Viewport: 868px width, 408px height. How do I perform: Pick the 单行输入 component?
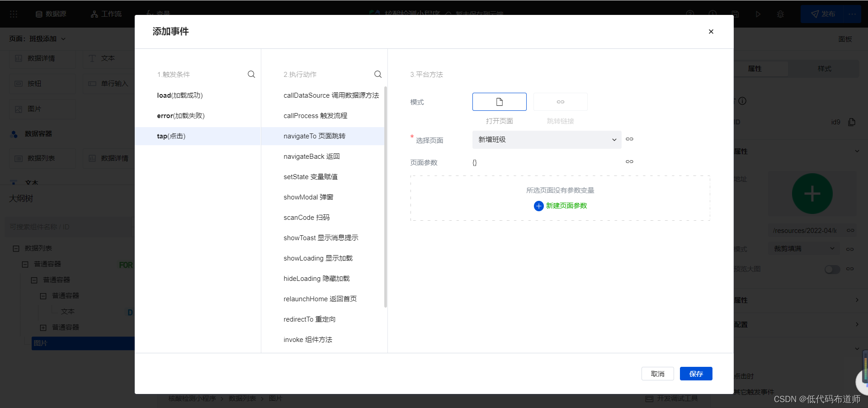coord(108,84)
